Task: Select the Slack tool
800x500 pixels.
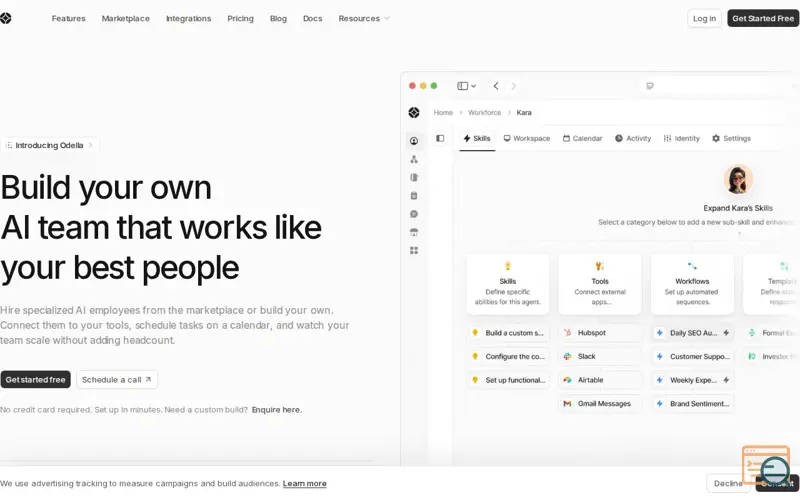Action: (600, 356)
